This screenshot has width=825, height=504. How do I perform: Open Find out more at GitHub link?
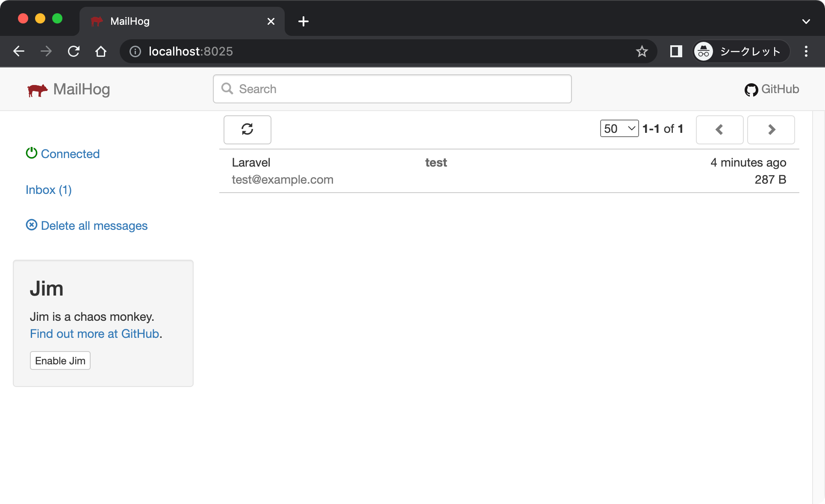(94, 334)
